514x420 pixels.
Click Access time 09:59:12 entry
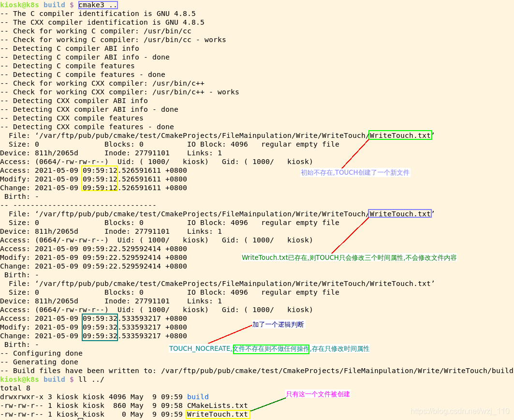coord(93,170)
